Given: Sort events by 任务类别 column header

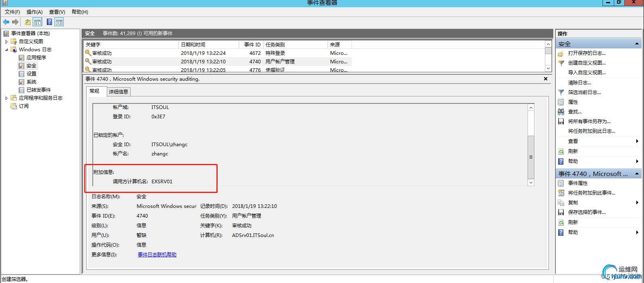Looking at the screenshot, I should pyautogui.click(x=295, y=44).
